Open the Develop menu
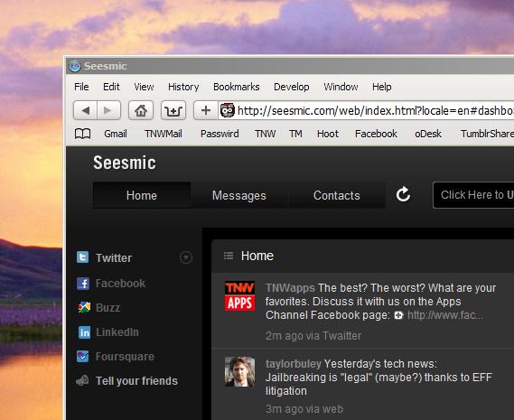The image size is (514, 420). (292, 87)
